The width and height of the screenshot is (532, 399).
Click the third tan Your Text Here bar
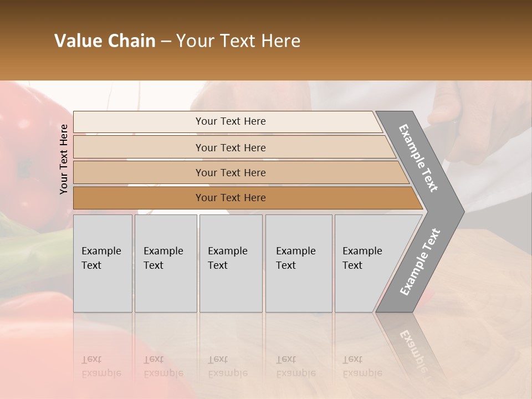click(x=241, y=172)
